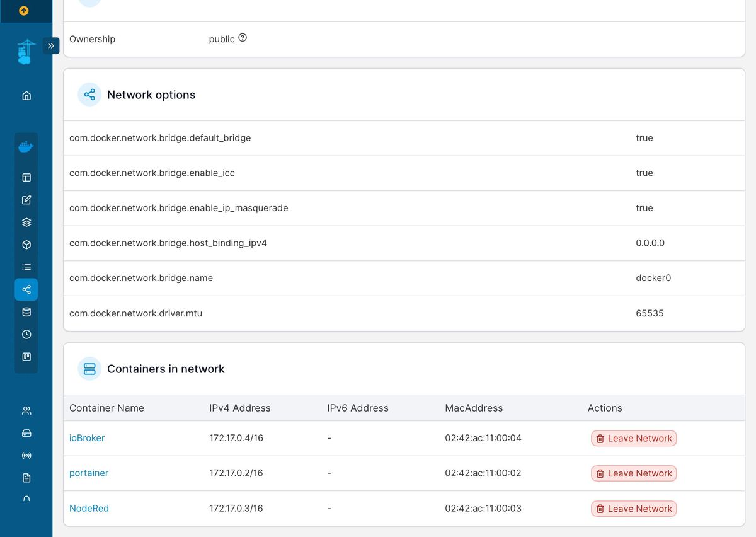Click Leave Network for NodeRed
The image size is (756, 537).
pyautogui.click(x=634, y=509)
